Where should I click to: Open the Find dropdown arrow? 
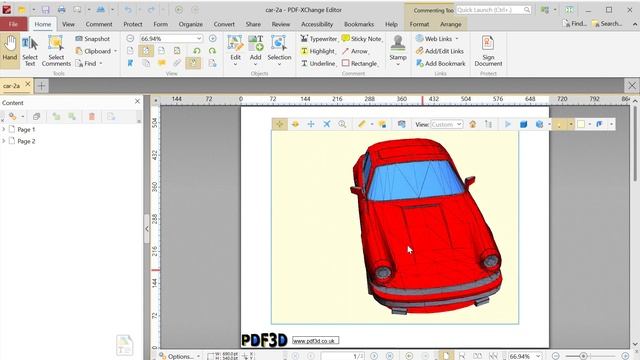(101, 63)
